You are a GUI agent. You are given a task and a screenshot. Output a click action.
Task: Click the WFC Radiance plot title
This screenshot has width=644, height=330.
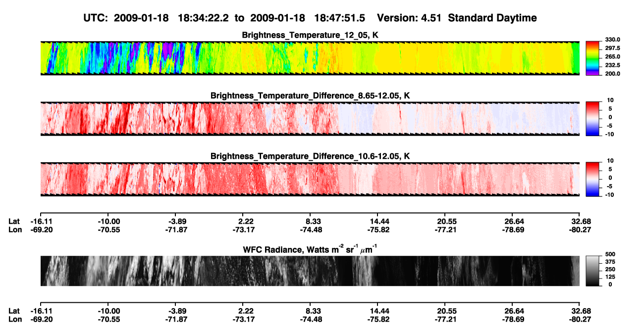click(310, 249)
